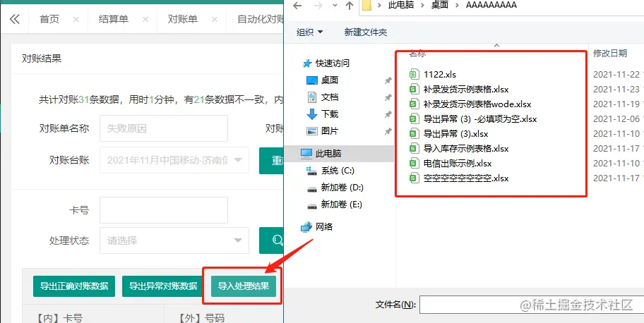Click pin icon next to 文档
The height and width of the screenshot is (323, 644).
tap(388, 98)
